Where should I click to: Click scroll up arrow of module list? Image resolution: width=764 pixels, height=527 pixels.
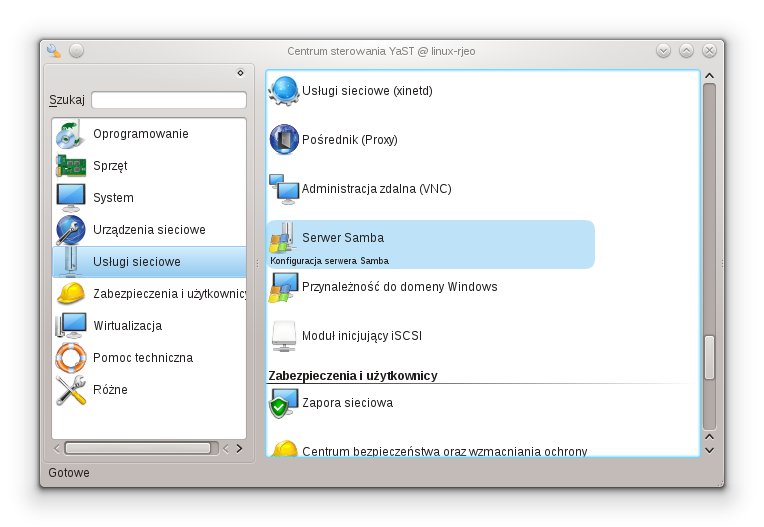pos(709,77)
